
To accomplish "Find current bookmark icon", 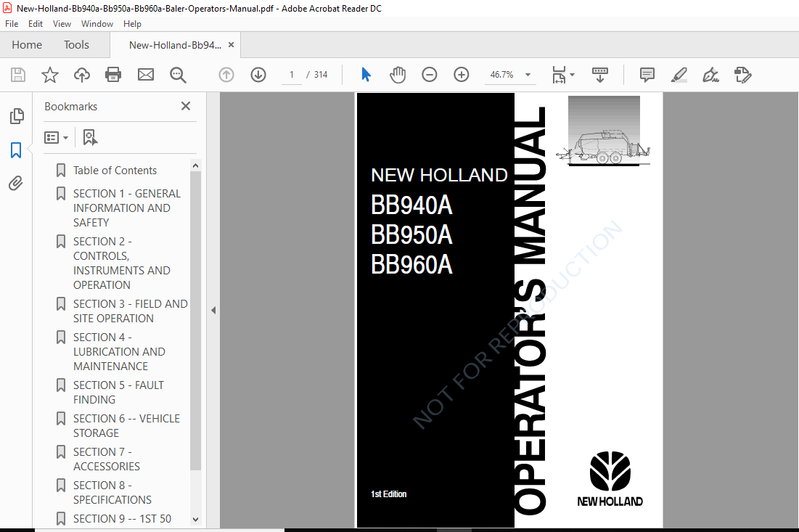I will point(90,138).
